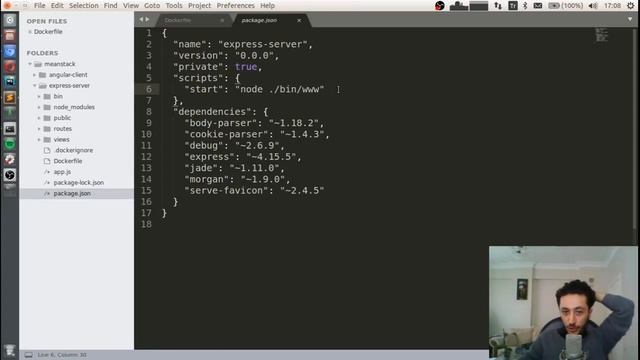The height and width of the screenshot is (360, 640).
Task: Click the OBS tray indicator icon
Action: pos(440,6)
